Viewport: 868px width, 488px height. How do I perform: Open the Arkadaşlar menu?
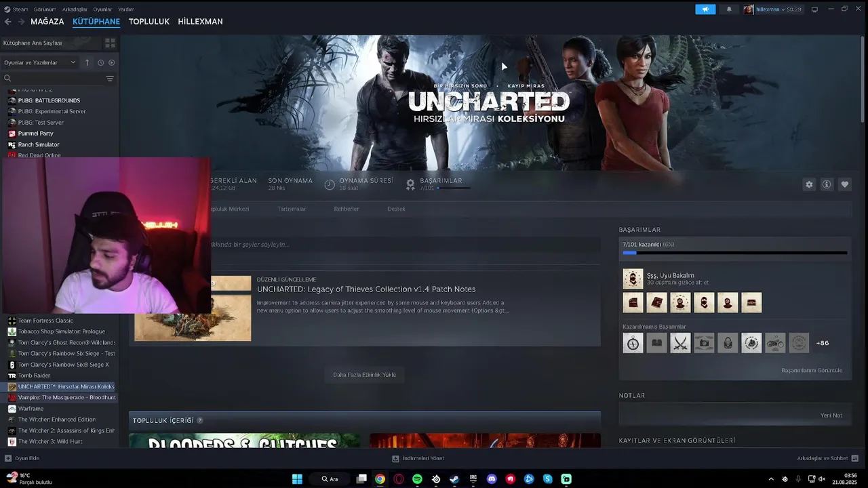(x=75, y=9)
